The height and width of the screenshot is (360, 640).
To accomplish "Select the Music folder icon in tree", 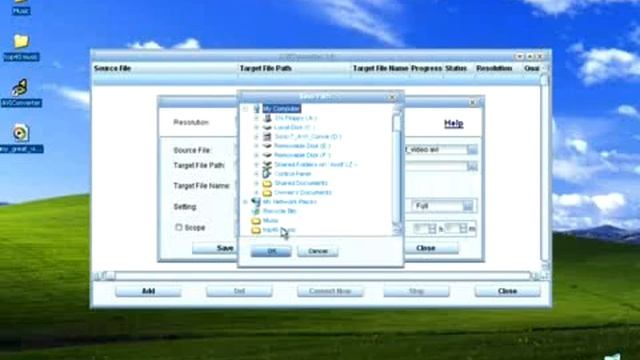I will tap(256, 221).
